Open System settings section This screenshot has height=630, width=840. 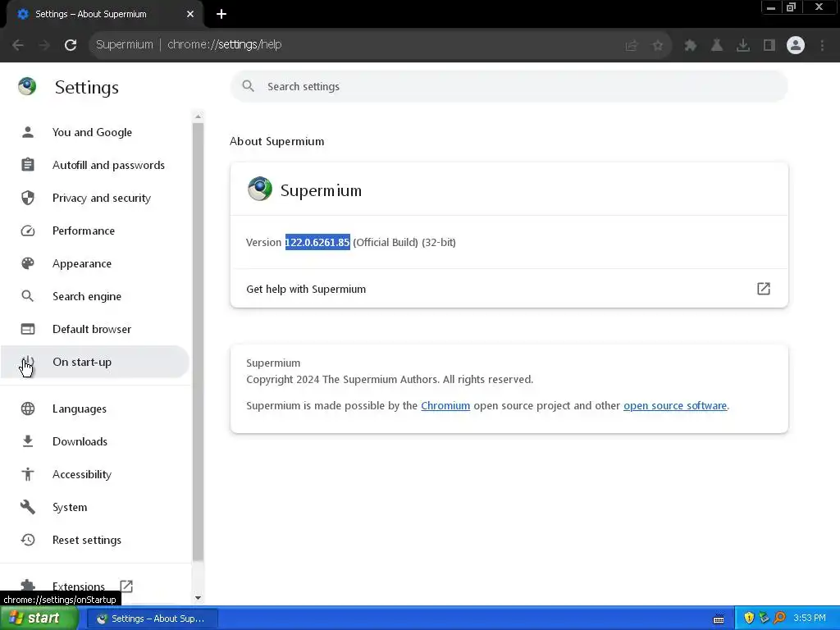click(x=95, y=507)
